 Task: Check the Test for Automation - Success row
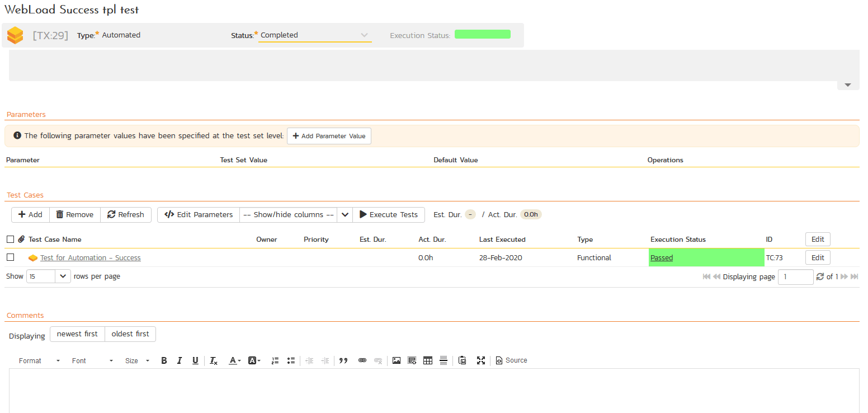(10, 257)
